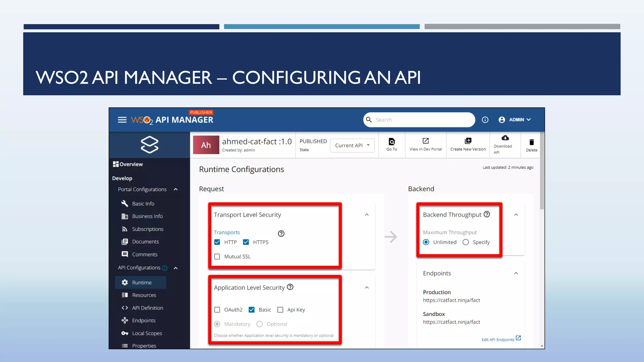644x362 pixels.
Task: Open the ADMIN user dropdown
Action: pos(520,120)
